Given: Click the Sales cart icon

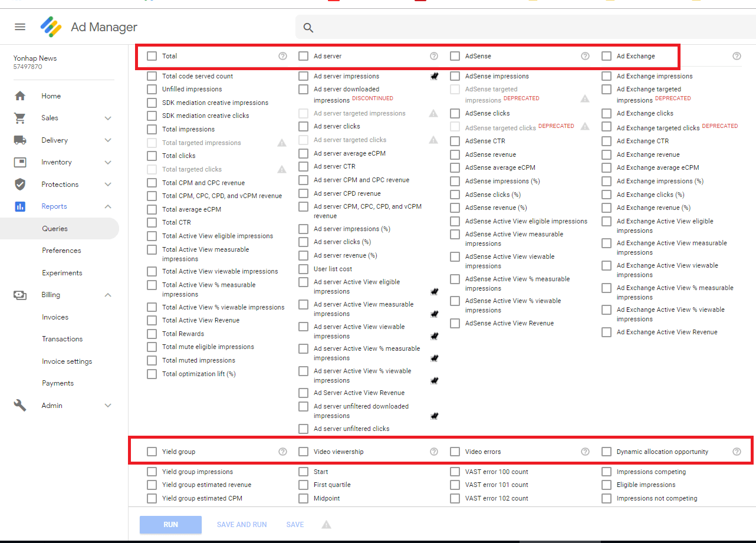Looking at the screenshot, I should pos(20,118).
